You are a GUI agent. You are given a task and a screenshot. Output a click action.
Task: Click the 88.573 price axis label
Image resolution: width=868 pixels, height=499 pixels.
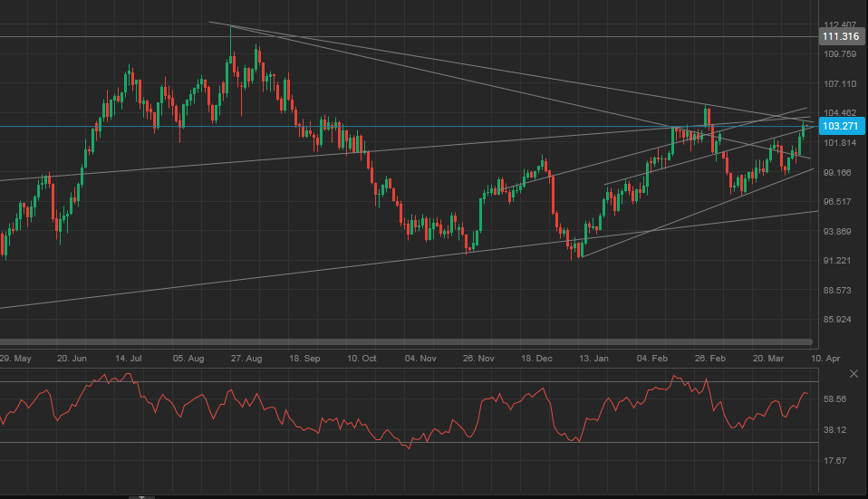point(837,290)
